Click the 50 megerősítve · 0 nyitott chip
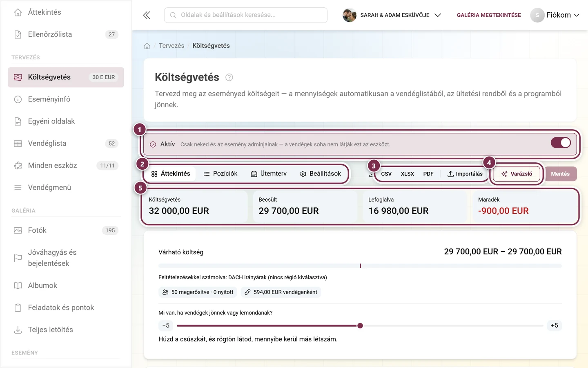The width and height of the screenshot is (588, 368). point(198,292)
